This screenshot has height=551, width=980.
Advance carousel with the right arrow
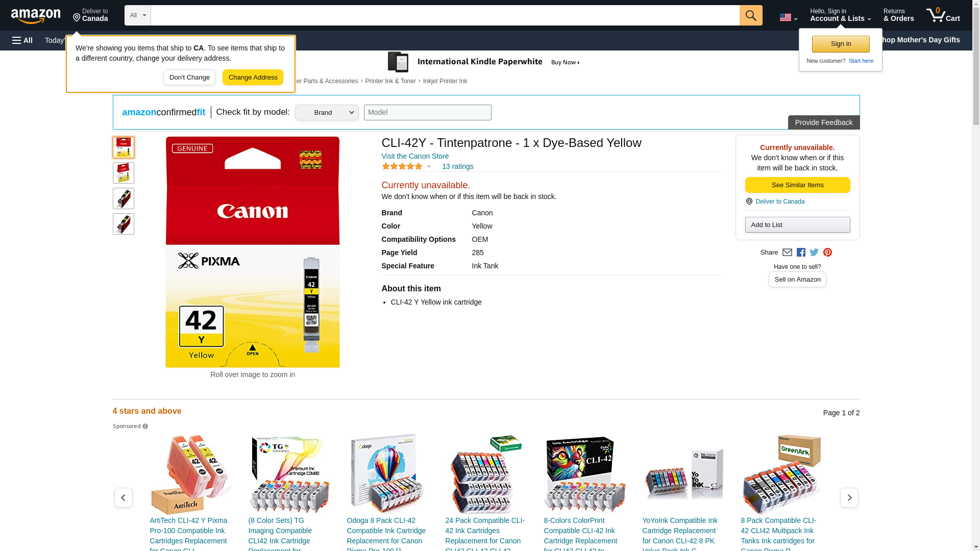pos(849,497)
